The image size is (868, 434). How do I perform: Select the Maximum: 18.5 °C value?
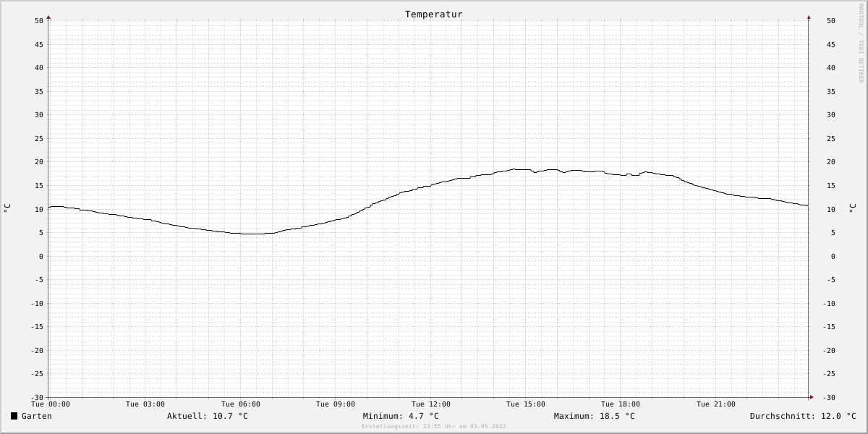(x=595, y=416)
